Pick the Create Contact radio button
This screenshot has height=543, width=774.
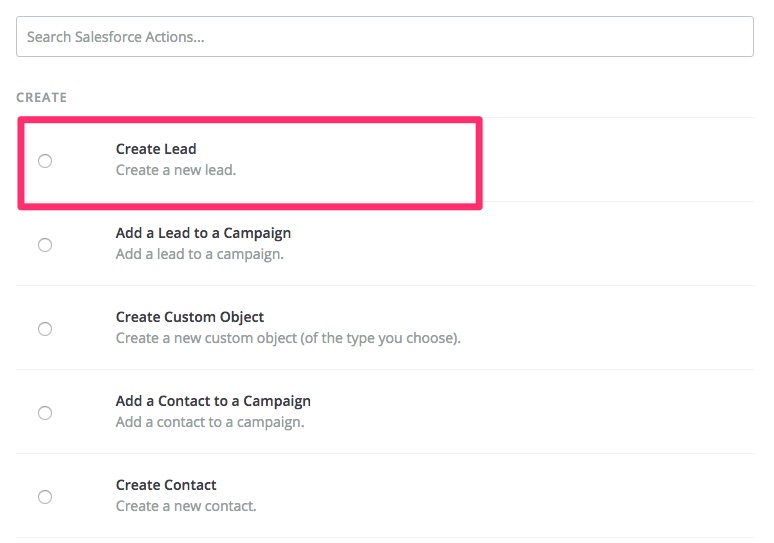point(45,497)
